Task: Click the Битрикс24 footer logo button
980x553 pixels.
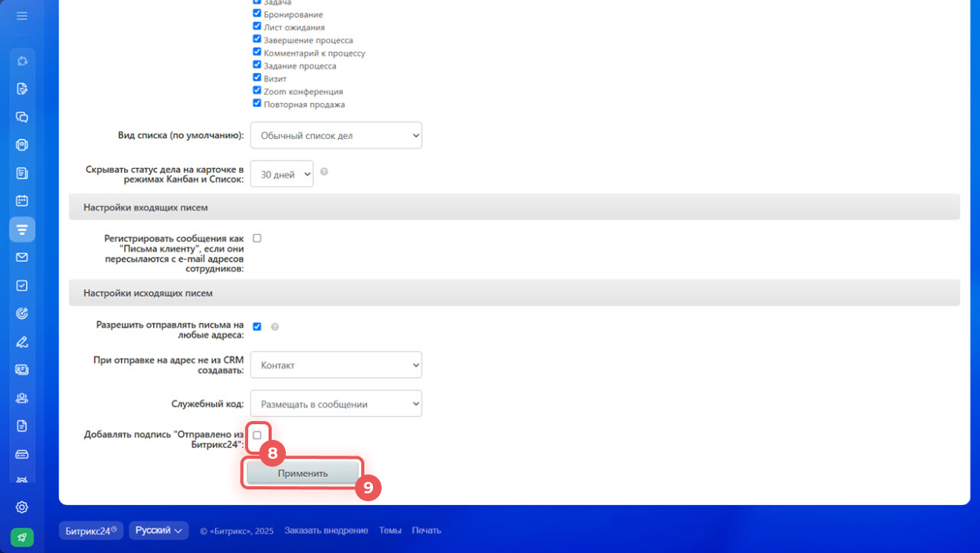Action: click(x=91, y=530)
